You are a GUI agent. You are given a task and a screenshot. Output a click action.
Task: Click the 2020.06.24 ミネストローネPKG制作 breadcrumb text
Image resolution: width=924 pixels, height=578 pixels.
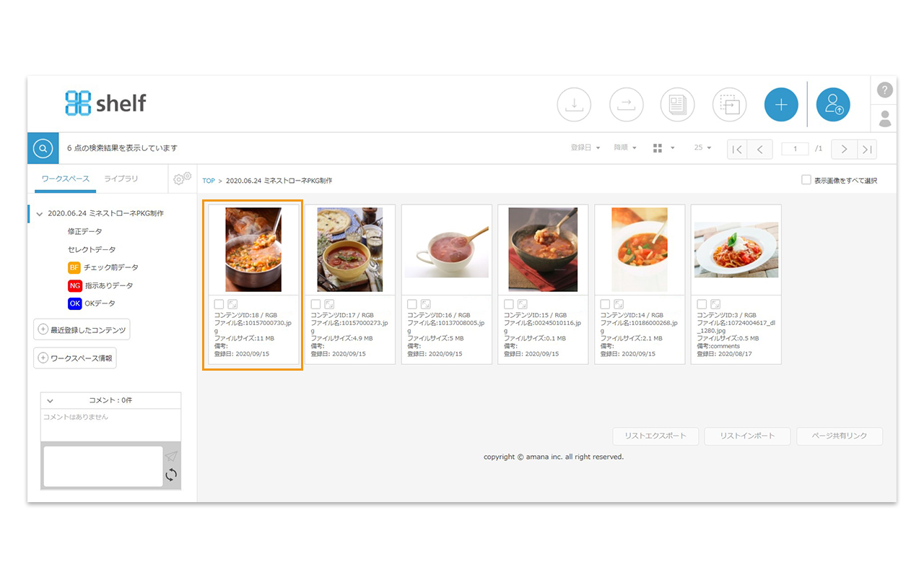279,181
